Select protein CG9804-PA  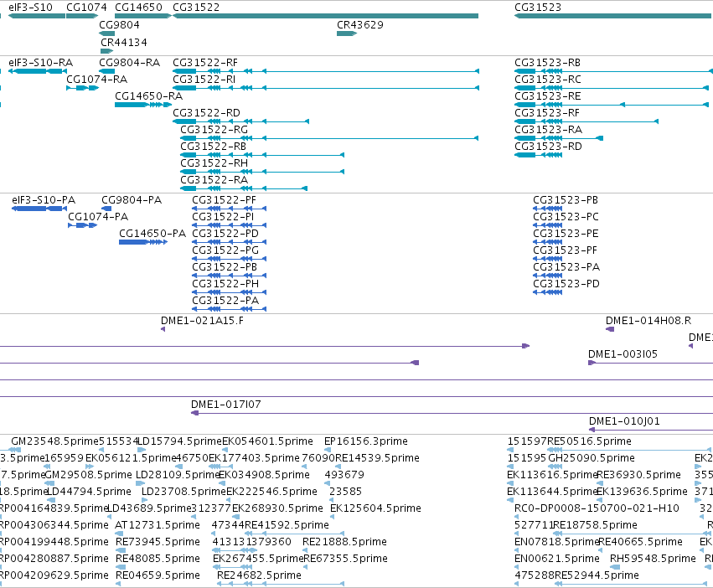106,209
